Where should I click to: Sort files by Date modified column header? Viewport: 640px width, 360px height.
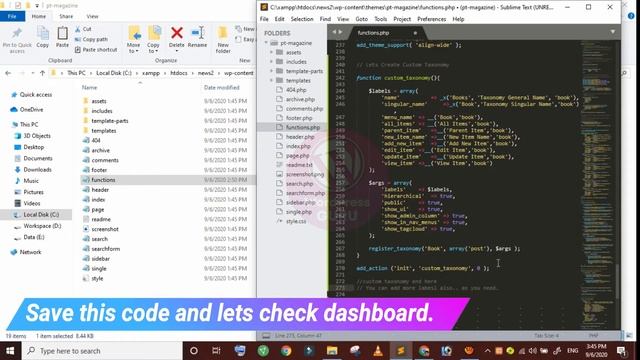pos(222,87)
